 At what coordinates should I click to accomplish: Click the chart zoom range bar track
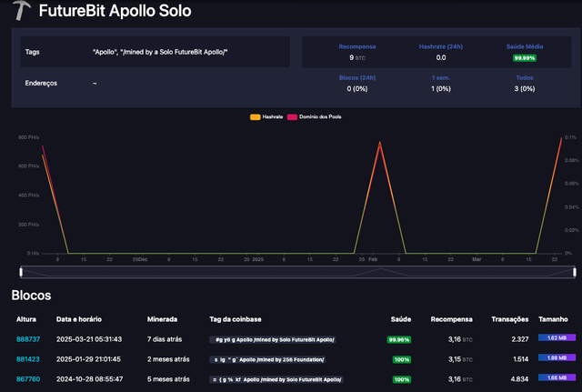(x=297, y=272)
